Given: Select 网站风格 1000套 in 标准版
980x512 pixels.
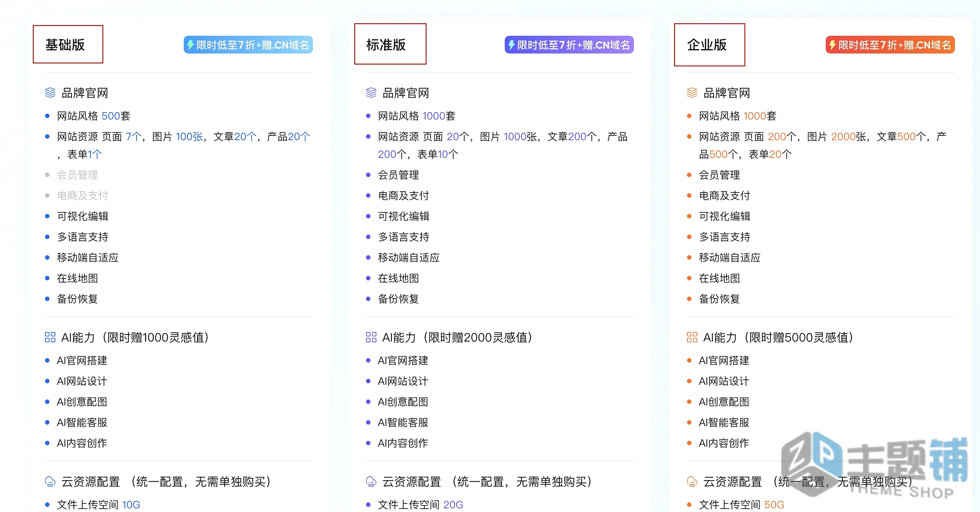Looking at the screenshot, I should point(417,116).
